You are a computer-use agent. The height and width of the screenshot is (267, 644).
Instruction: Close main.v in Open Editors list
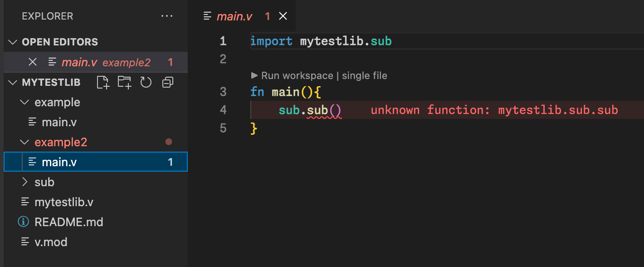click(x=33, y=62)
